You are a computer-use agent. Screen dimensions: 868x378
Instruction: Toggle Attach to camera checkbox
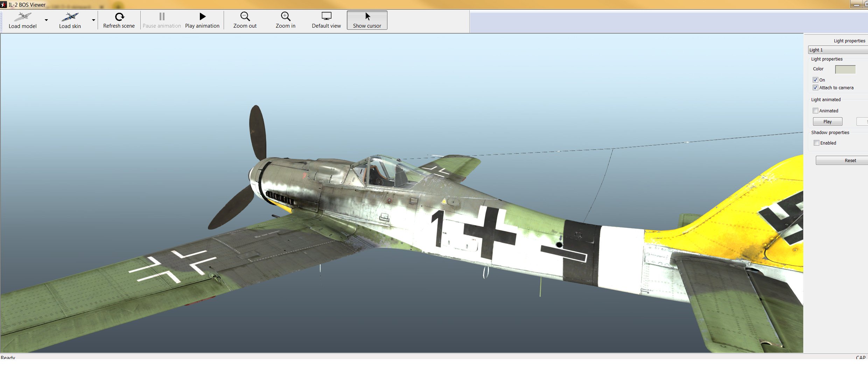815,87
